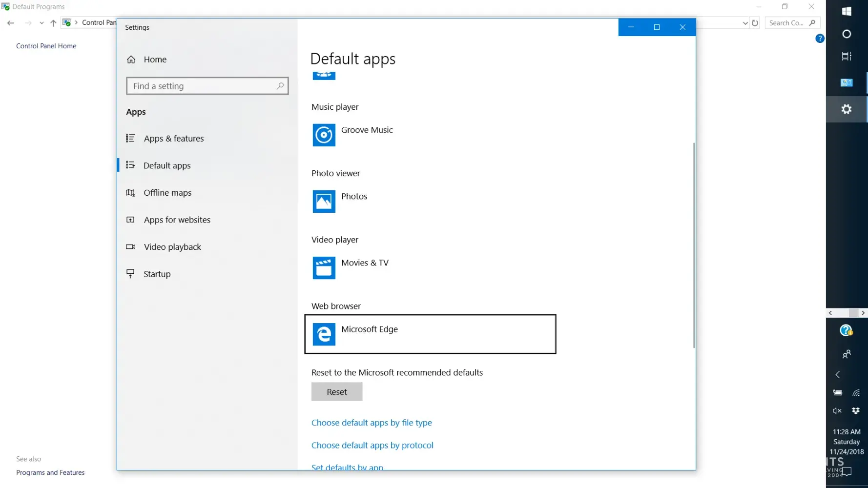
Task: Show hidden tray icons chevron
Action: (838, 375)
